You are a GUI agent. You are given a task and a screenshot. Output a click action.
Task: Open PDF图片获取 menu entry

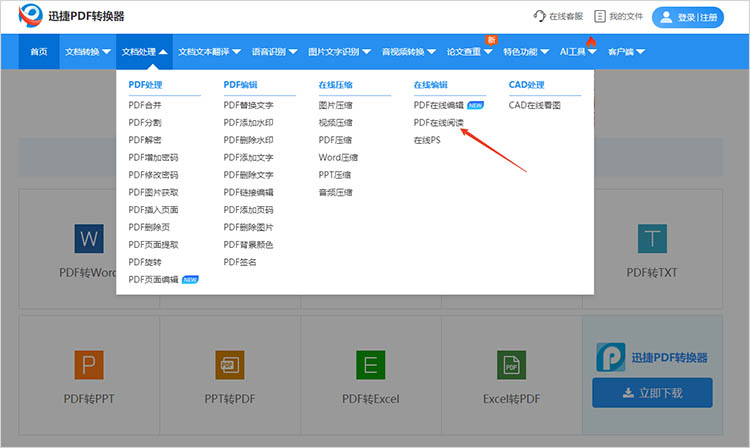pos(153,192)
